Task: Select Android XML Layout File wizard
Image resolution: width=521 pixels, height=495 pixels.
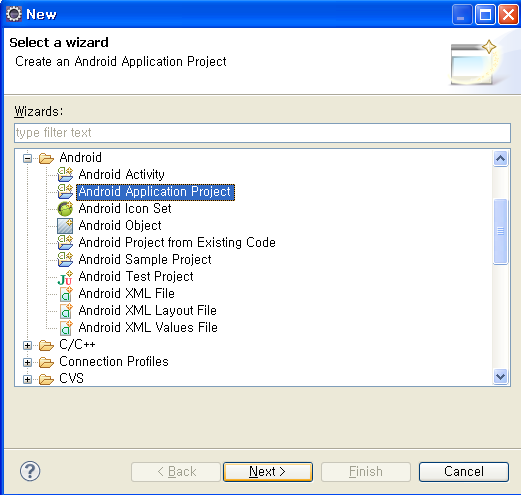Action: tap(148, 311)
